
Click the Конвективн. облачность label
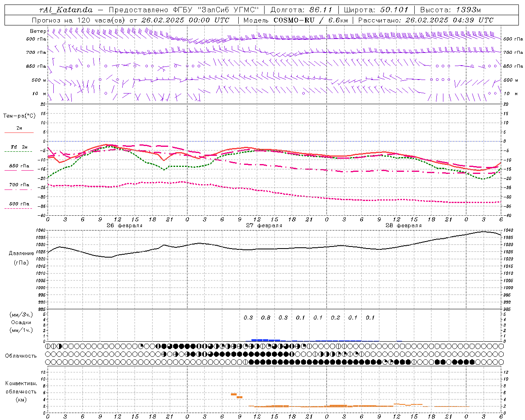coord(21,391)
